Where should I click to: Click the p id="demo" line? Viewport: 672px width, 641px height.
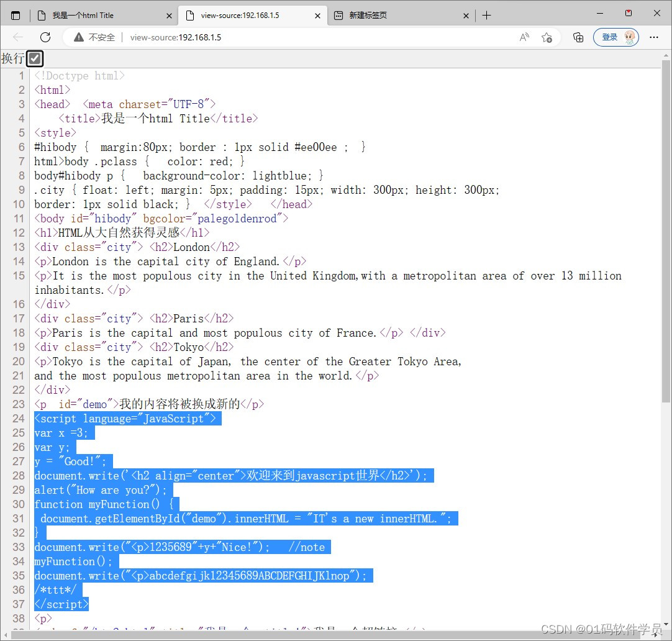point(149,404)
